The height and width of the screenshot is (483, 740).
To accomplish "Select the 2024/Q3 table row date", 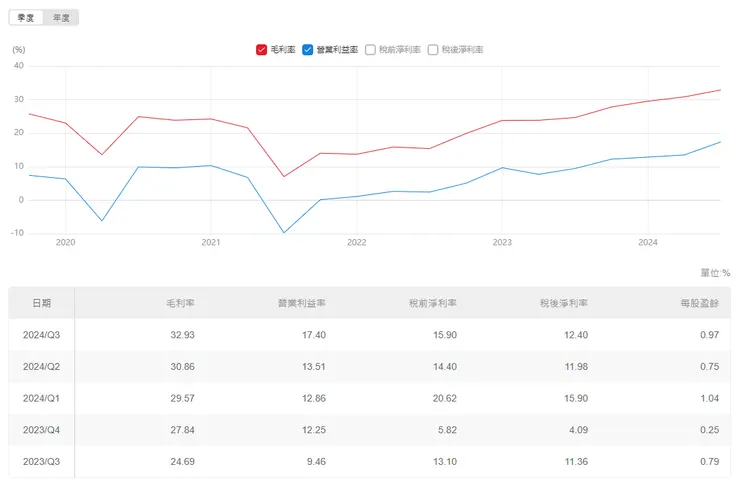I will [x=41, y=334].
